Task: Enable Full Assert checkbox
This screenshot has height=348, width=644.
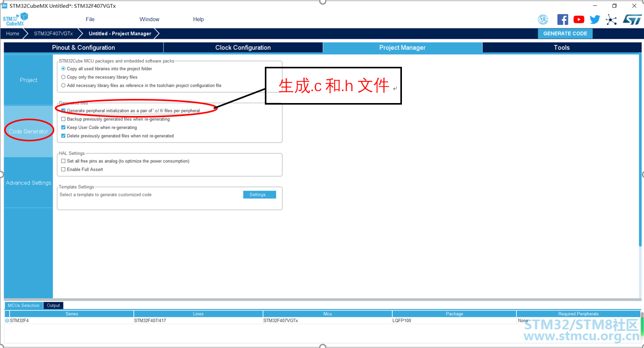Action: [x=63, y=169]
